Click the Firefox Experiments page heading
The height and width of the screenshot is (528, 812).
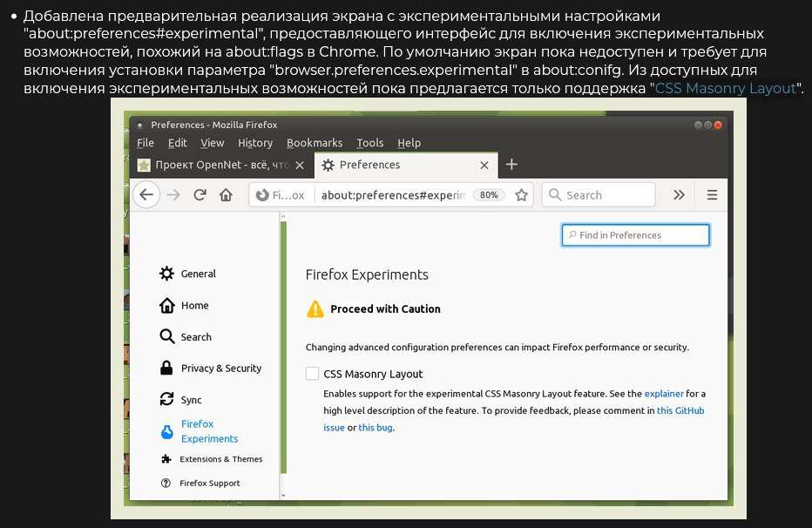pyautogui.click(x=367, y=274)
